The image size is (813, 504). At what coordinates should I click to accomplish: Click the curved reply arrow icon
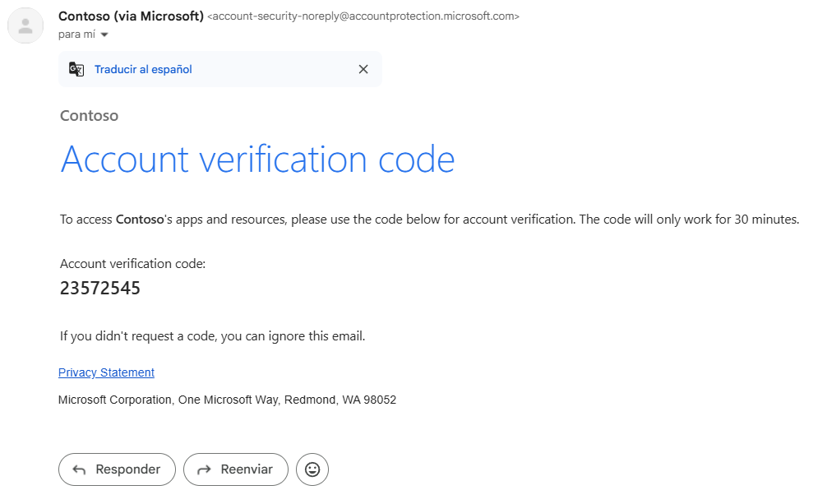[80, 469]
